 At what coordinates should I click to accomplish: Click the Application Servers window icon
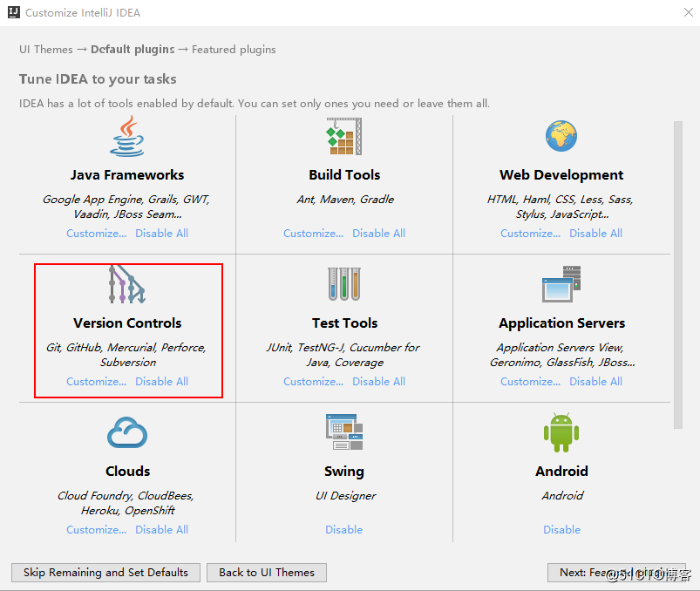[x=561, y=284]
